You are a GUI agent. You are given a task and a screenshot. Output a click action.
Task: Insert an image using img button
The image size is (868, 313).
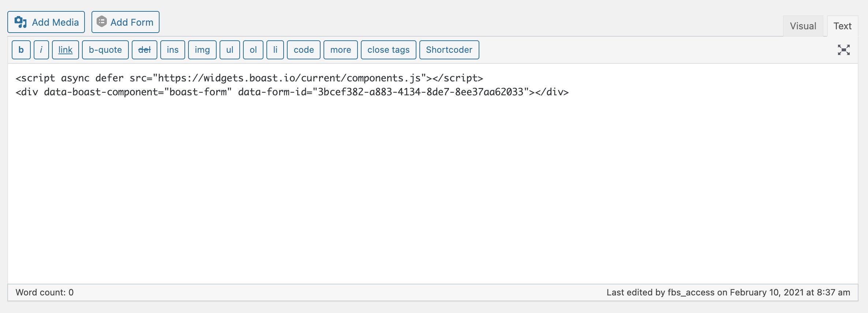point(202,50)
